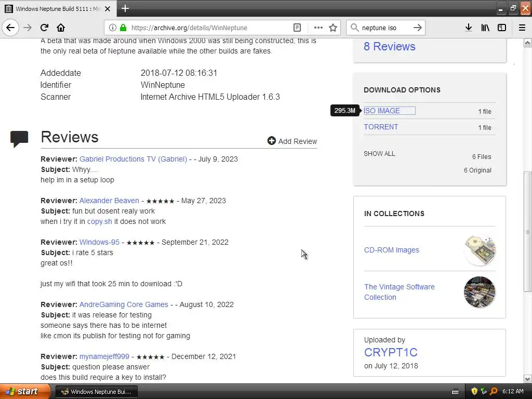Click the WinNeptune identifier value
Screen dimensions: 532x399
[163, 85]
